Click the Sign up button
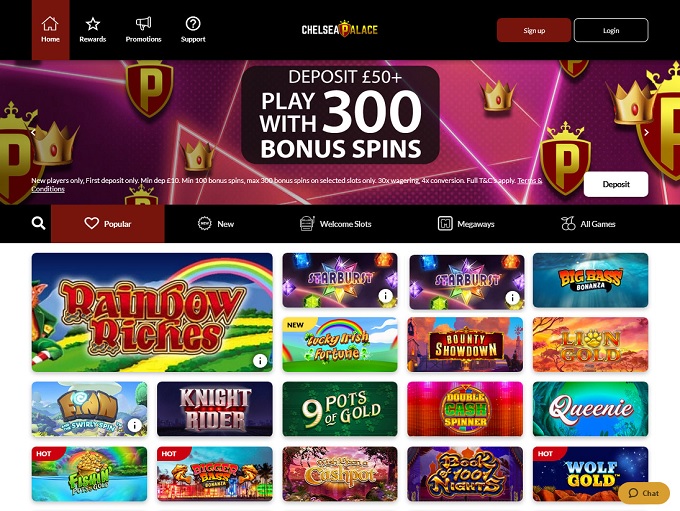This screenshot has height=511, width=680. (x=534, y=30)
